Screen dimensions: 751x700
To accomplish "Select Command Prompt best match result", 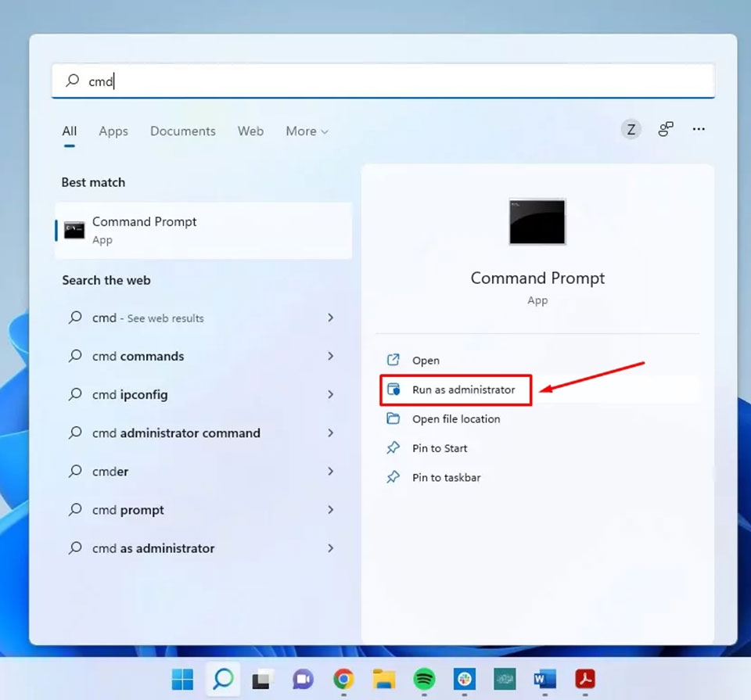I will 203,230.
